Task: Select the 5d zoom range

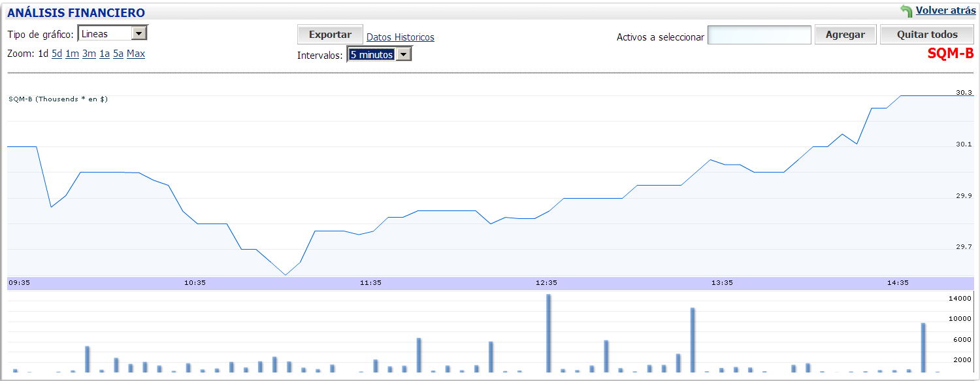Action: tap(57, 54)
